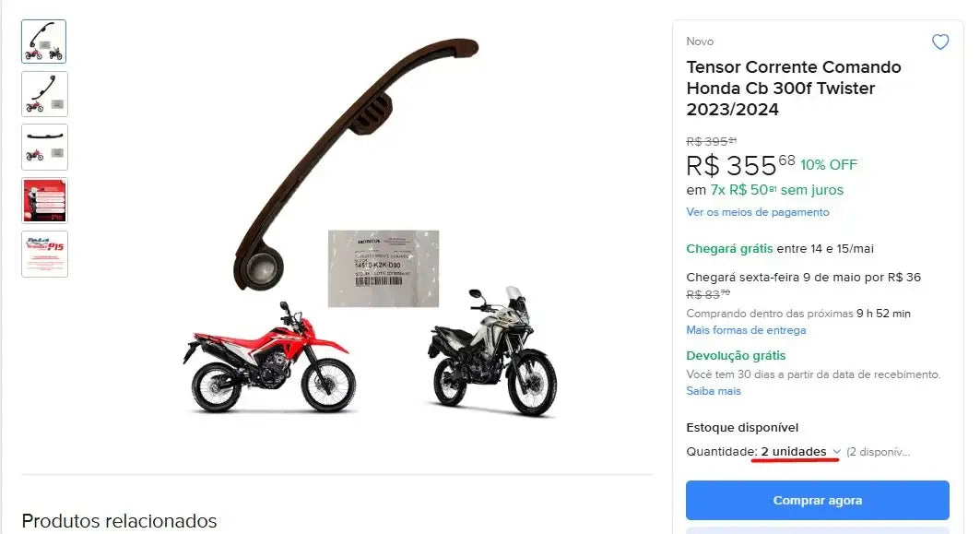The height and width of the screenshot is (534, 980).
Task: Click the Honda part label photo
Action: [384, 268]
